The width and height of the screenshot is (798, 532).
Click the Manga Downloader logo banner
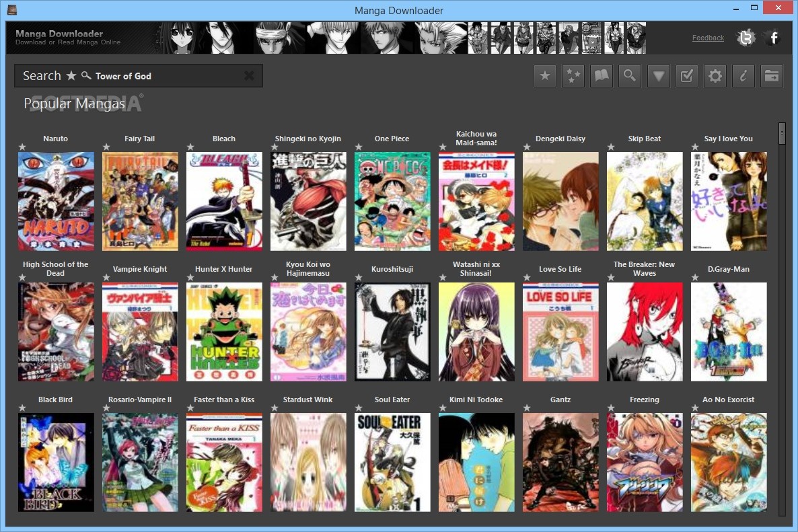click(68, 37)
